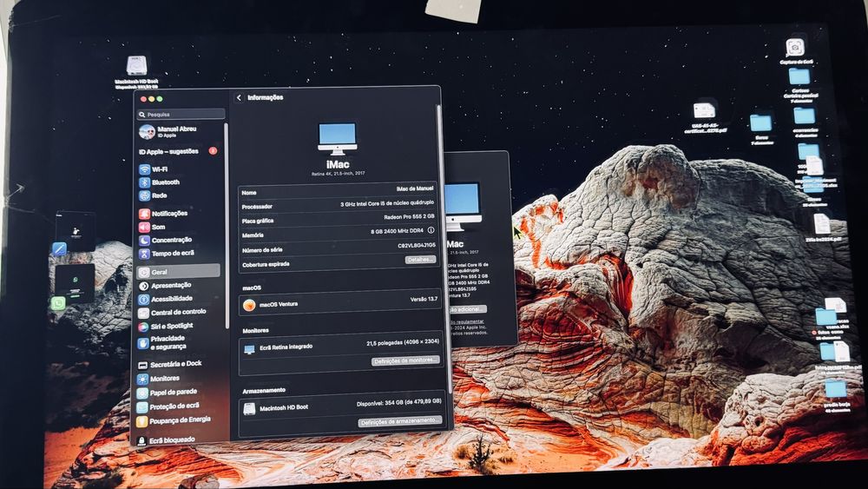Image resolution: width=868 pixels, height=489 pixels.
Task: Go back with the chevron beside Informações
Action: coord(240,97)
